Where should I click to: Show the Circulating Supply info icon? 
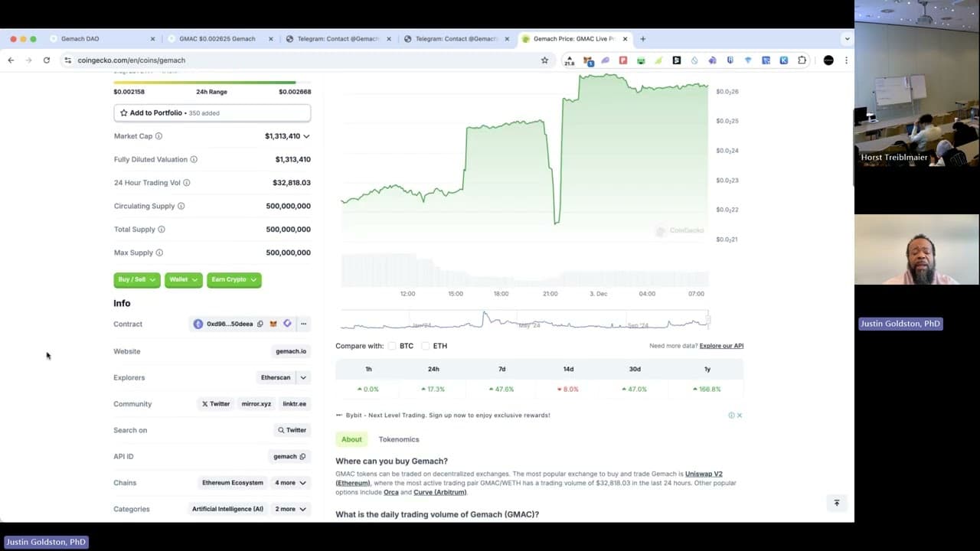coord(181,206)
